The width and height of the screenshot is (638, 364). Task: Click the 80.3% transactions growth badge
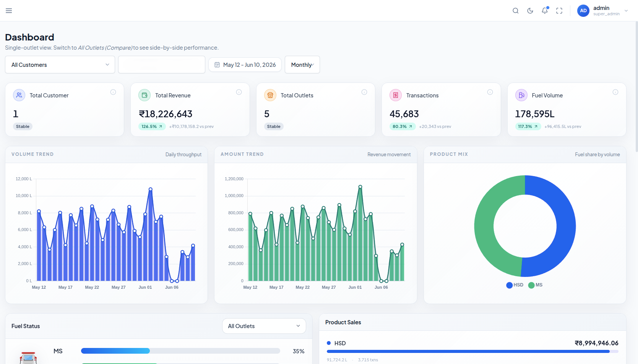[x=403, y=126]
